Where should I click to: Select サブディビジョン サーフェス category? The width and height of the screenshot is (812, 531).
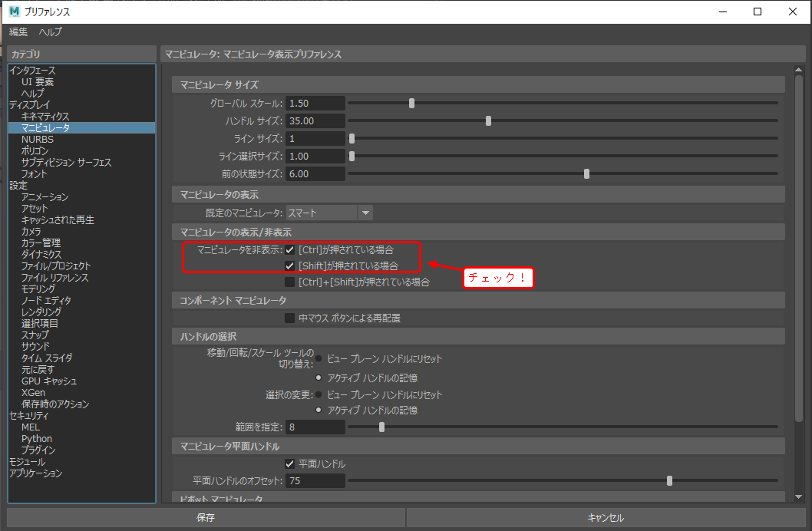[66, 163]
